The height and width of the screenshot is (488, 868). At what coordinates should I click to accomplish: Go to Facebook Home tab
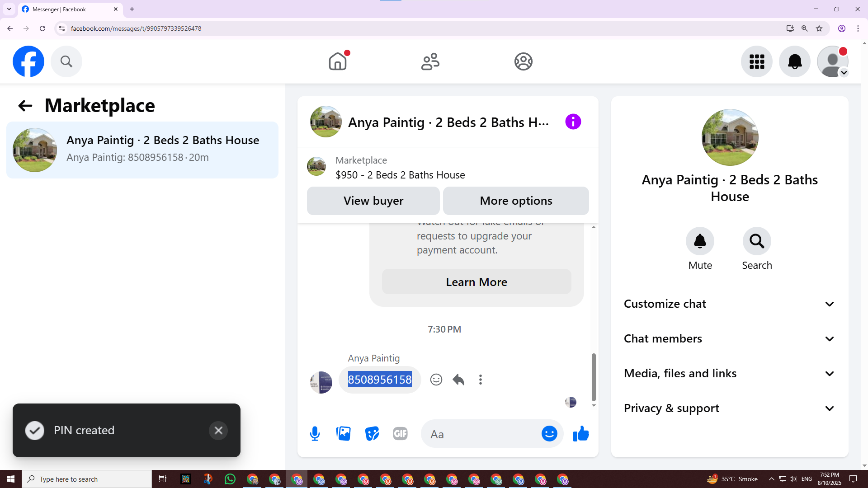(x=338, y=61)
